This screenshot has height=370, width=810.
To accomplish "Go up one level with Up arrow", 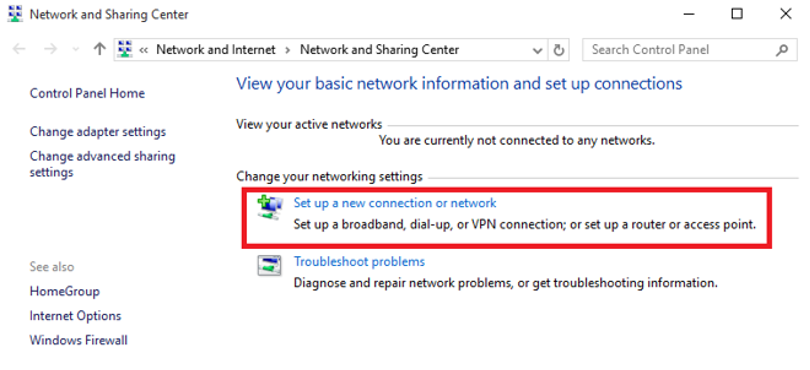I will pos(99,50).
